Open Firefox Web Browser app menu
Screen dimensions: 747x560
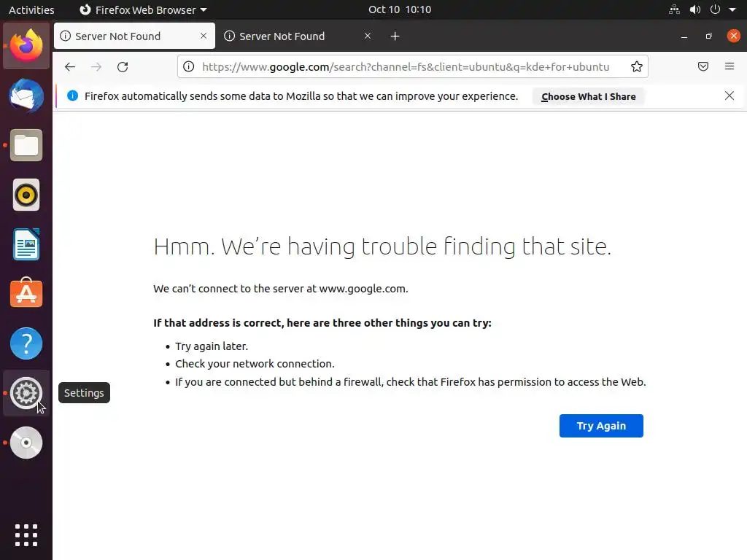(x=143, y=9)
